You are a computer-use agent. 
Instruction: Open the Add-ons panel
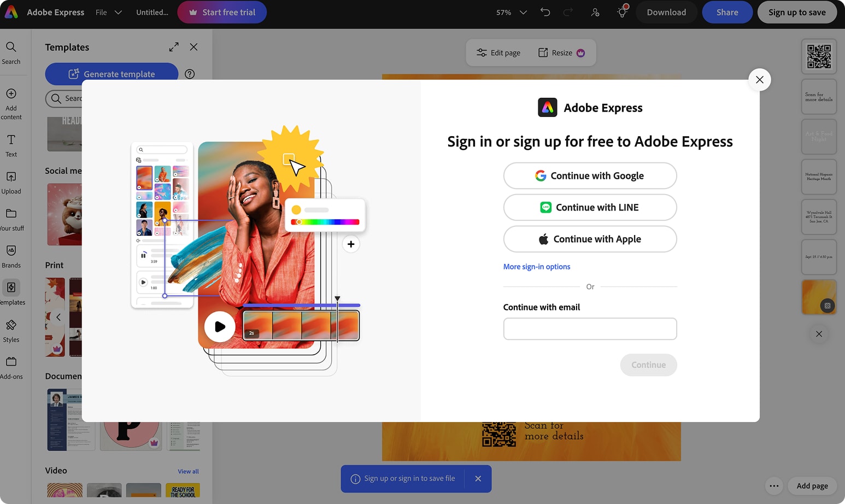pos(11,368)
